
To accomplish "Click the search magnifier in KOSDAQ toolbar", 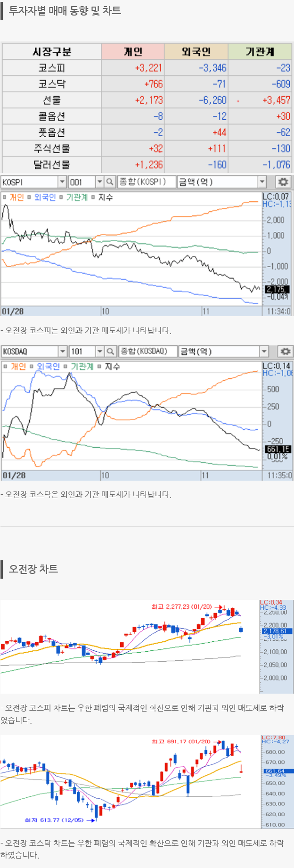I will (x=110, y=351).
